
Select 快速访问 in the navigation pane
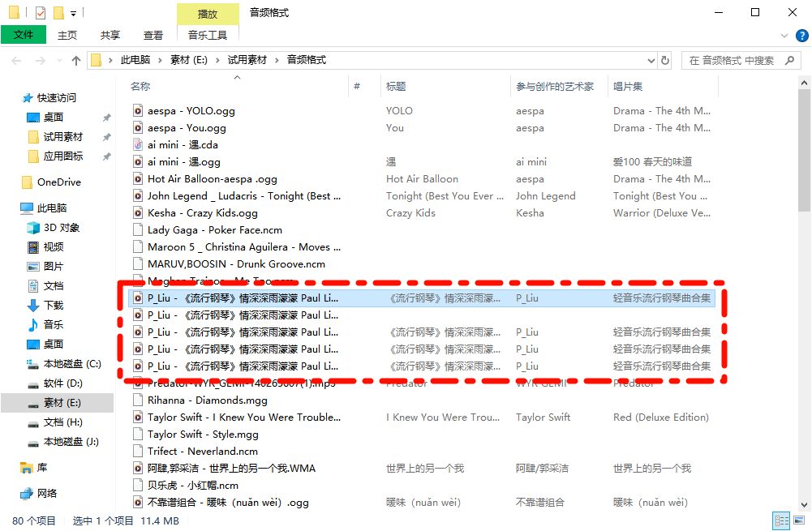tap(57, 98)
